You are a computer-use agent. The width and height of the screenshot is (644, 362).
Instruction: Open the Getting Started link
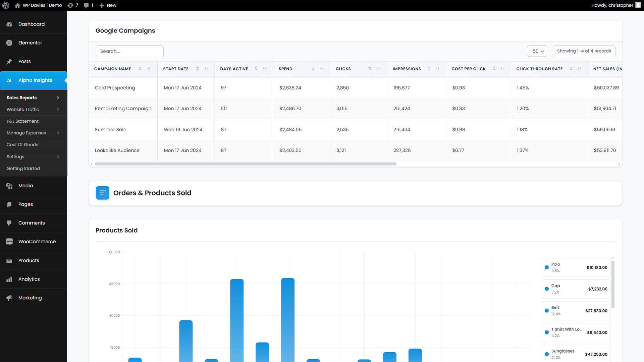click(x=23, y=169)
